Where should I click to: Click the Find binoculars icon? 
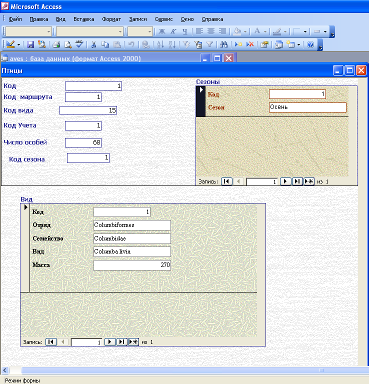click(224, 44)
